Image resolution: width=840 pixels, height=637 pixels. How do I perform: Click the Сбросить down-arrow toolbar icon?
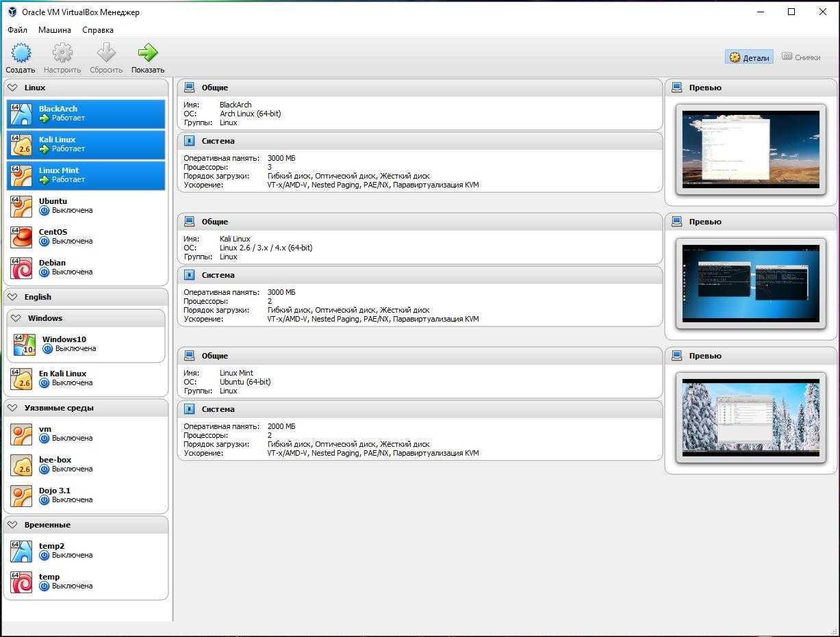(106, 53)
